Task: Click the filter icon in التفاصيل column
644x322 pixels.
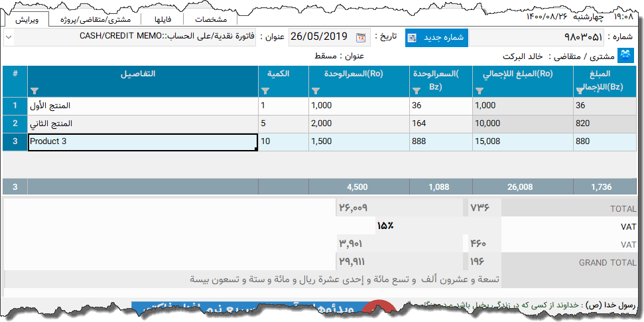Action: pyautogui.click(x=35, y=91)
